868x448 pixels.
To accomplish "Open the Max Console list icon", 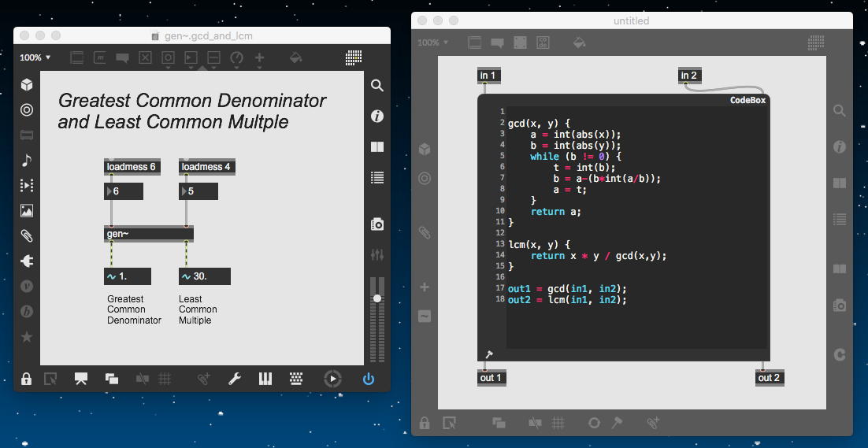I will pos(377,178).
